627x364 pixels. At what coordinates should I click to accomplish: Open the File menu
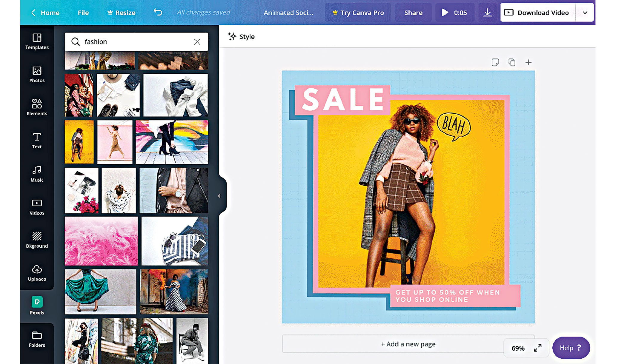[x=83, y=13]
